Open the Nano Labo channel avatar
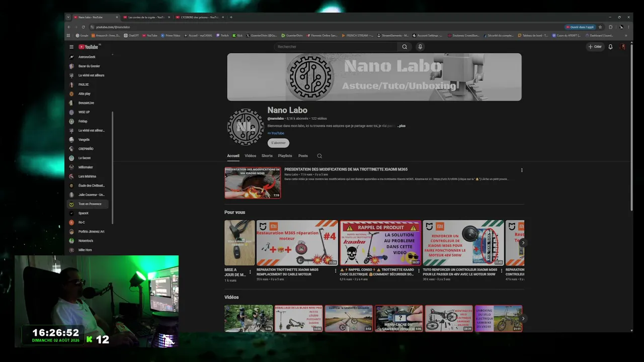 [246, 127]
